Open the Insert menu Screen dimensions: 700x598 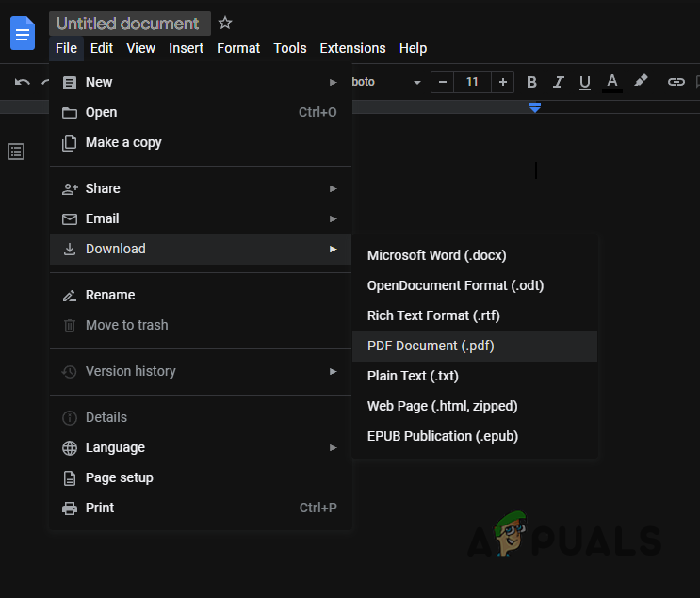187,48
